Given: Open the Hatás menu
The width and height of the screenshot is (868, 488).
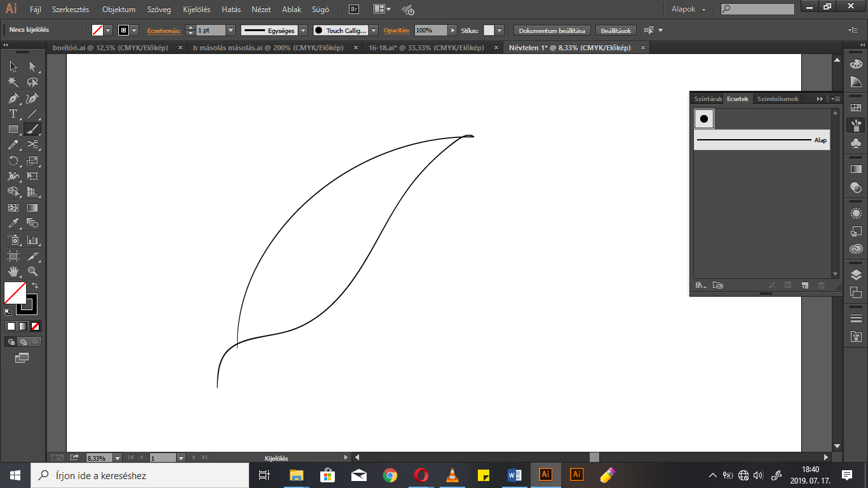Looking at the screenshot, I should (231, 10).
